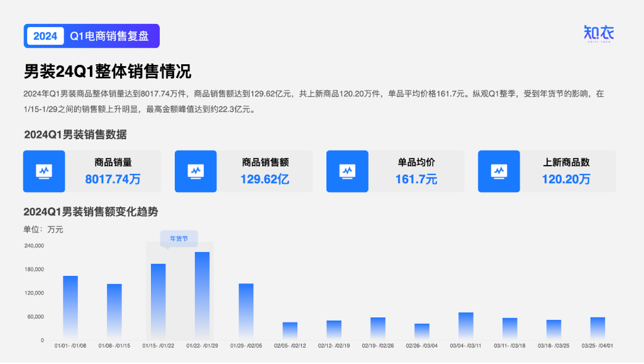This screenshot has width=644, height=364.
Task: Click the bar for 01/15- /01/22
Action: (158, 302)
